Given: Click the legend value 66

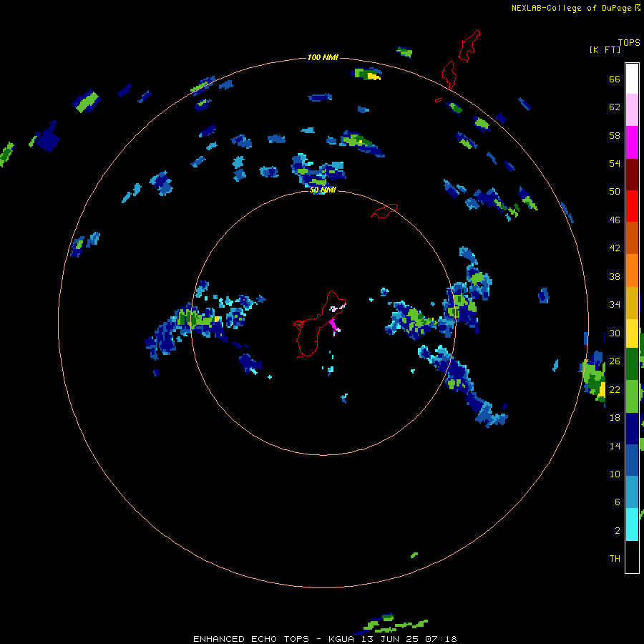Looking at the screenshot, I should [x=615, y=79].
